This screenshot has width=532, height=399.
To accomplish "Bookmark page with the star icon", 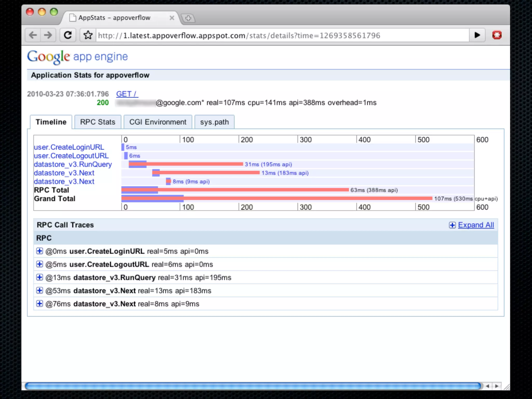I will click(88, 35).
